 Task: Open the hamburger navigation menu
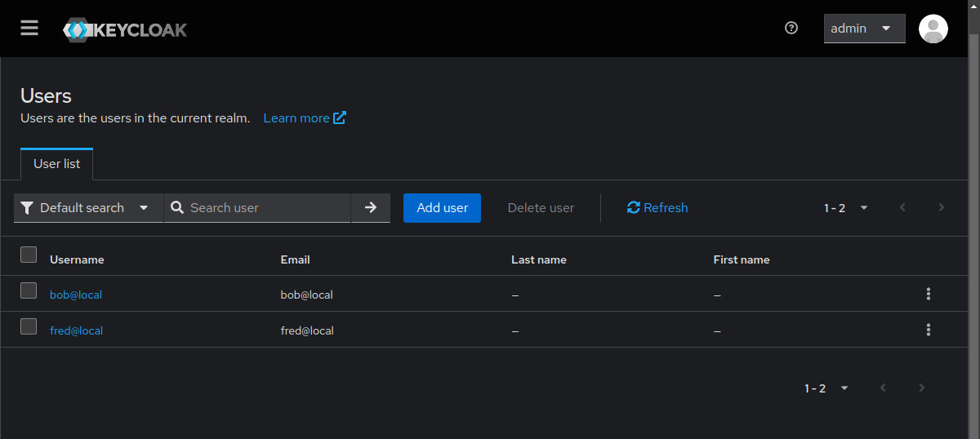(x=29, y=29)
